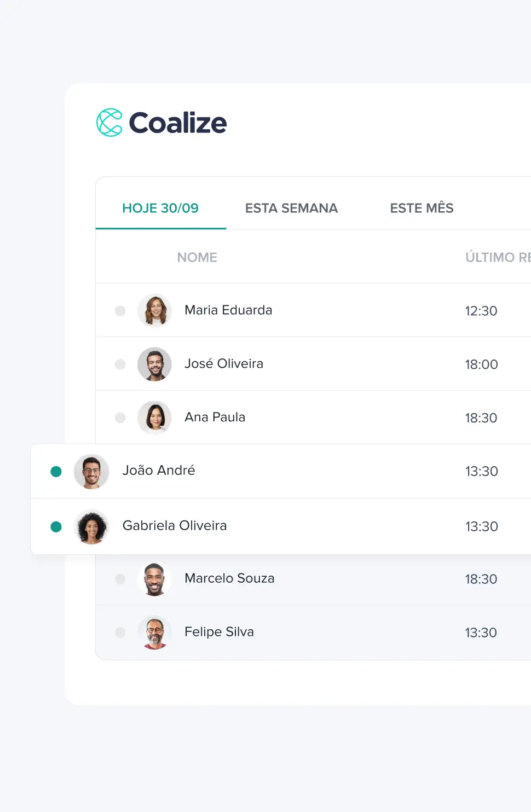
Task: Click José Oliveira's avatar photo
Action: pyautogui.click(x=154, y=364)
